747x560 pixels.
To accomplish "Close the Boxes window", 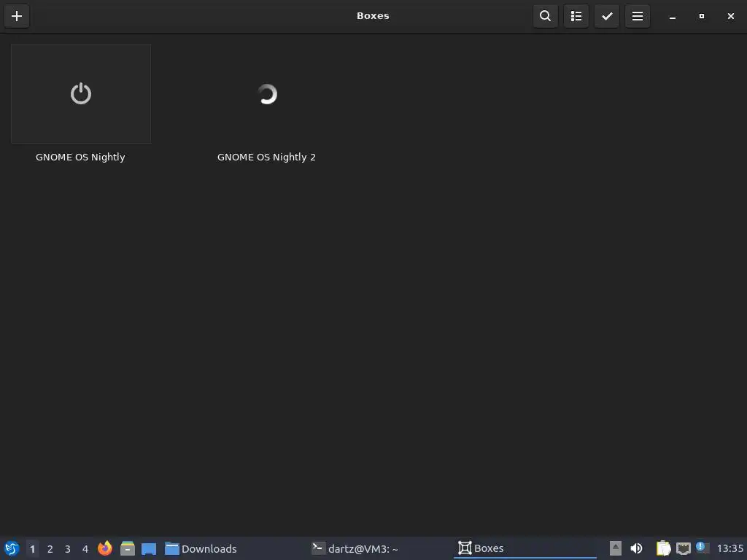I will point(731,16).
